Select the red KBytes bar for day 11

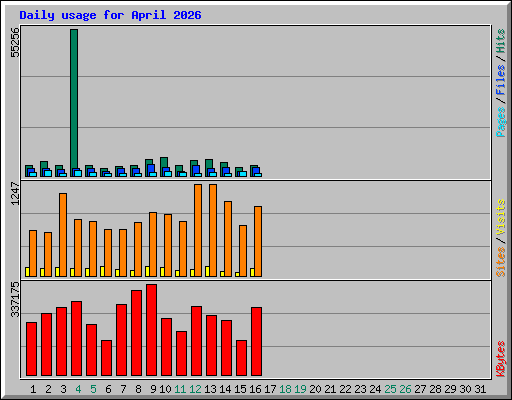point(181,354)
